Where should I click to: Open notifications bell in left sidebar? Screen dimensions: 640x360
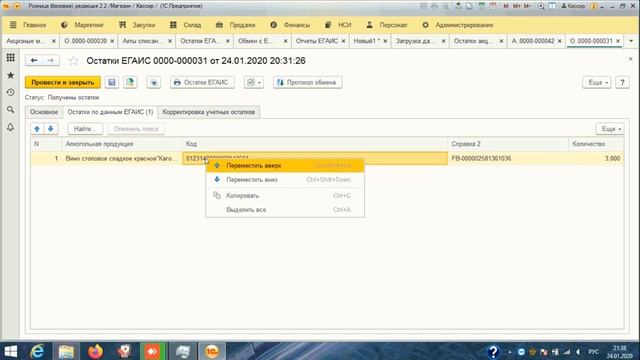[x=11, y=127]
